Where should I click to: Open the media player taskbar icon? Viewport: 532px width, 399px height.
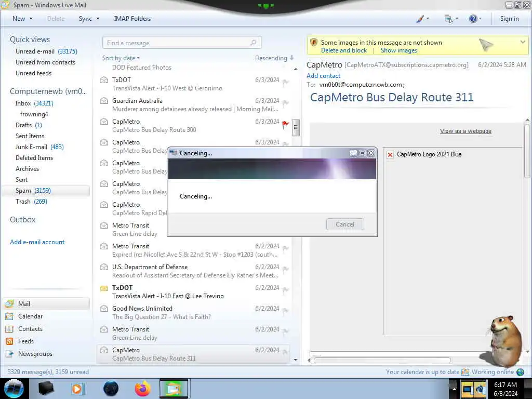coord(77,389)
